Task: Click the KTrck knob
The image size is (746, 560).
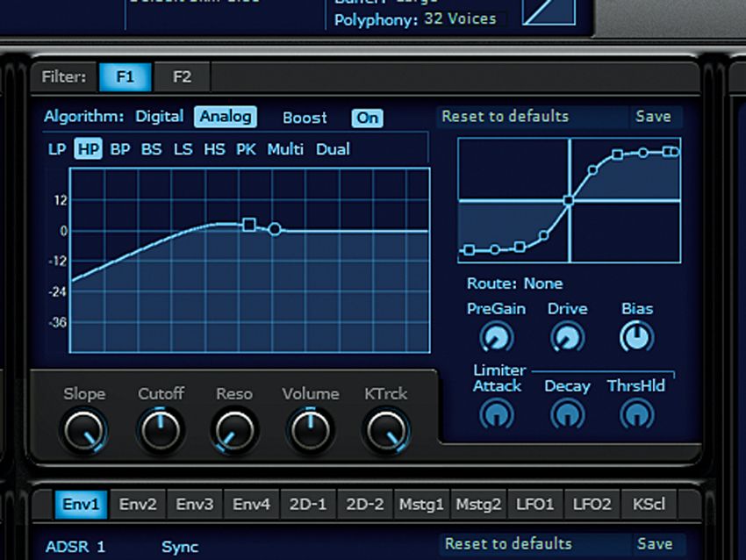Action: click(386, 429)
